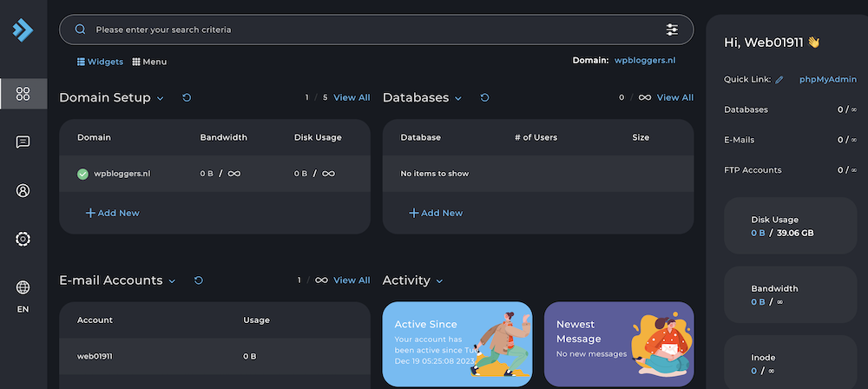Open the user account icon in sidebar
Image resolution: width=868 pixels, height=389 pixels.
23,191
